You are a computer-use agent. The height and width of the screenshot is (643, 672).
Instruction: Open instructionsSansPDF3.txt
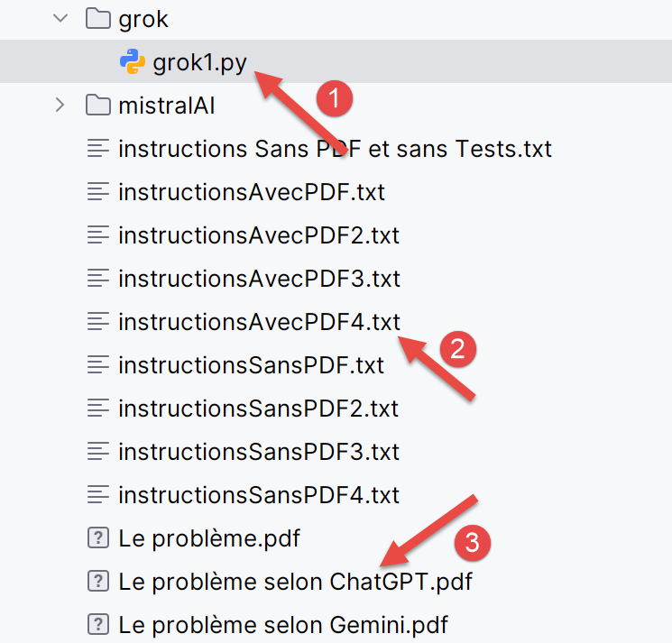pos(258,452)
